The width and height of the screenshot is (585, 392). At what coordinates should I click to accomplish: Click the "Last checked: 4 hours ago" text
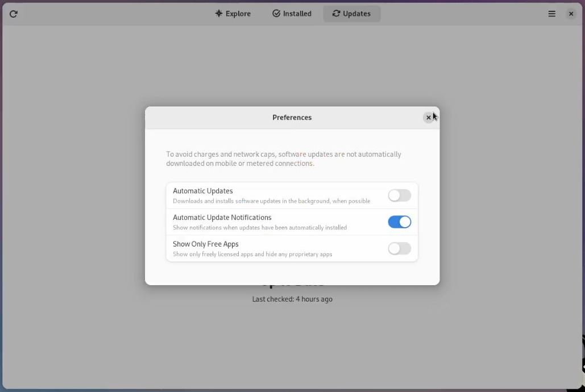pyautogui.click(x=292, y=299)
